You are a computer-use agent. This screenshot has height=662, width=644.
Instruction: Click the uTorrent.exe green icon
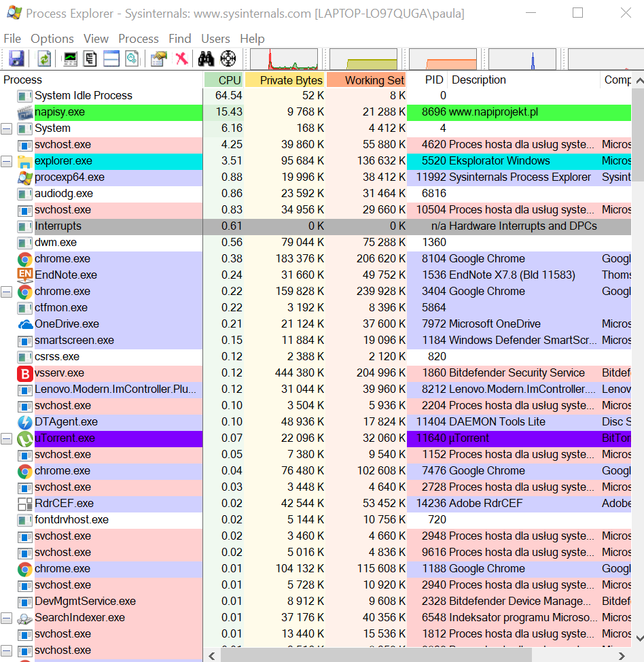25,438
